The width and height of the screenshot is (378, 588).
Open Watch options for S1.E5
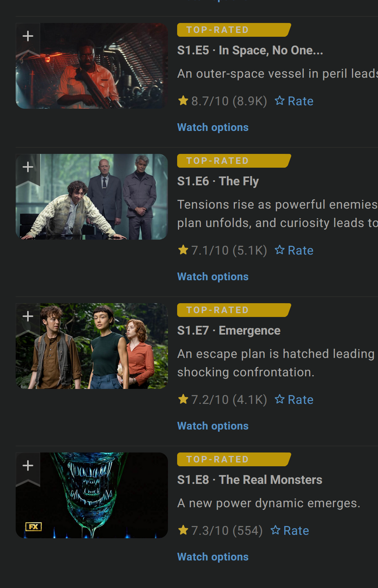tap(213, 127)
